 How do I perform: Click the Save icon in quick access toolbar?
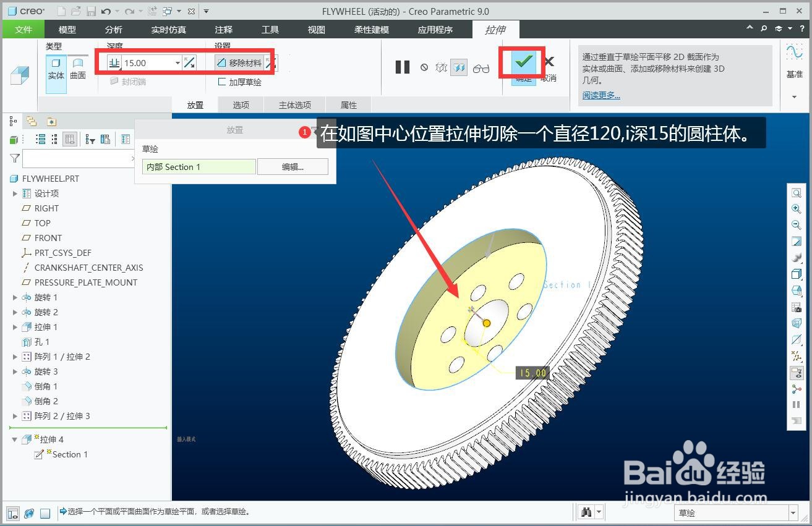[x=91, y=11]
